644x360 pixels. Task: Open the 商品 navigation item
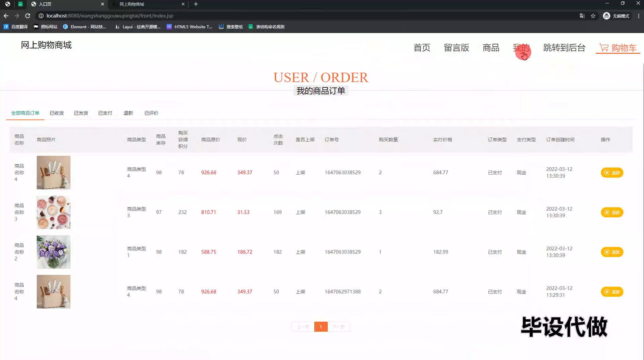(491, 48)
